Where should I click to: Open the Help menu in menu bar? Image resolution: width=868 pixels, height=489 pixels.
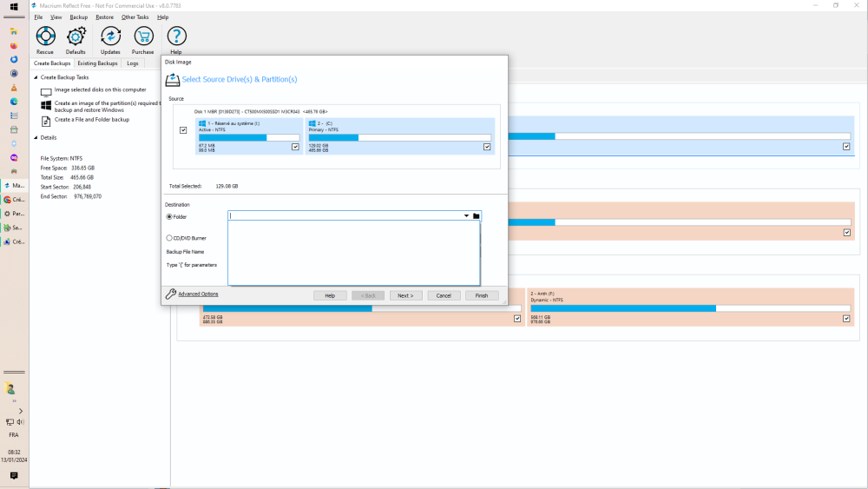pos(163,17)
